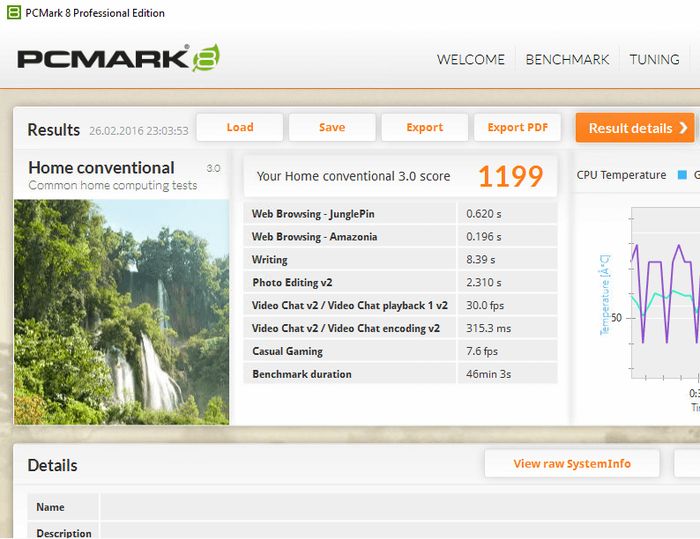Image resolution: width=700 pixels, height=539 pixels.
Task: Click the waterfall benchmark thumbnail image
Action: [x=121, y=312]
